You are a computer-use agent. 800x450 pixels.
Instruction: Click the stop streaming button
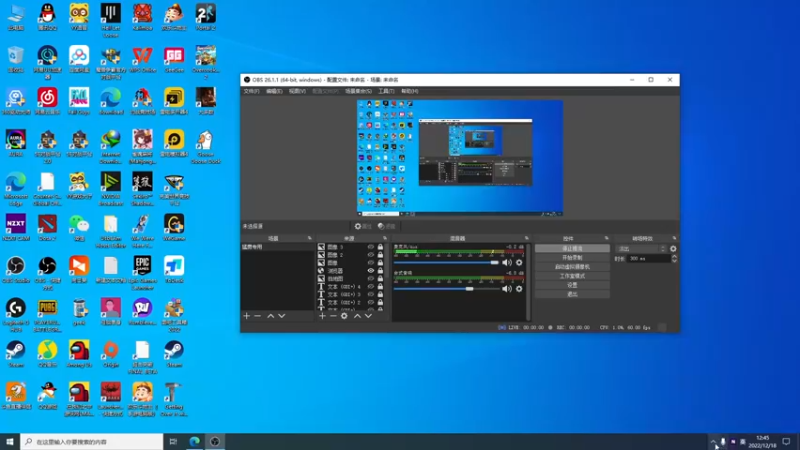[x=572, y=248]
